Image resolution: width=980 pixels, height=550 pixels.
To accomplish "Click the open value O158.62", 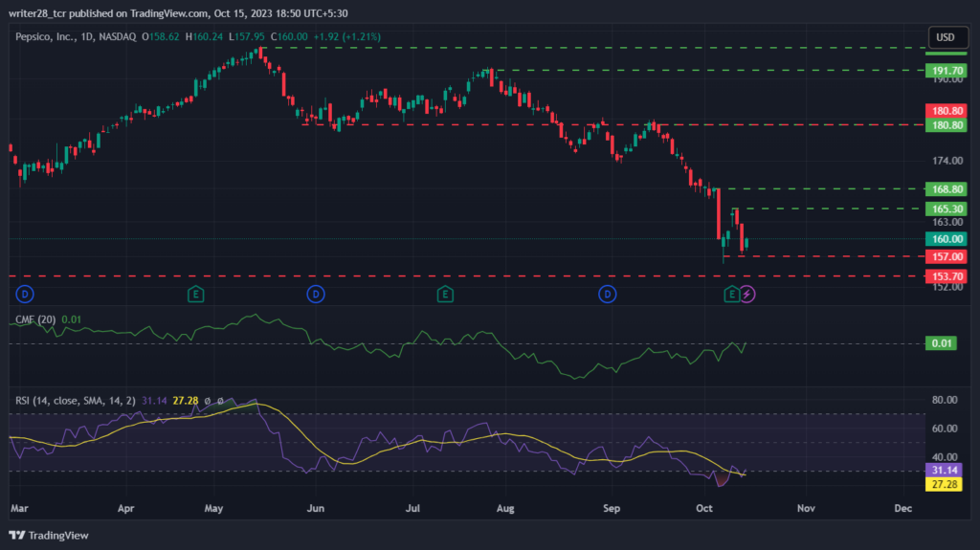I will click(160, 37).
